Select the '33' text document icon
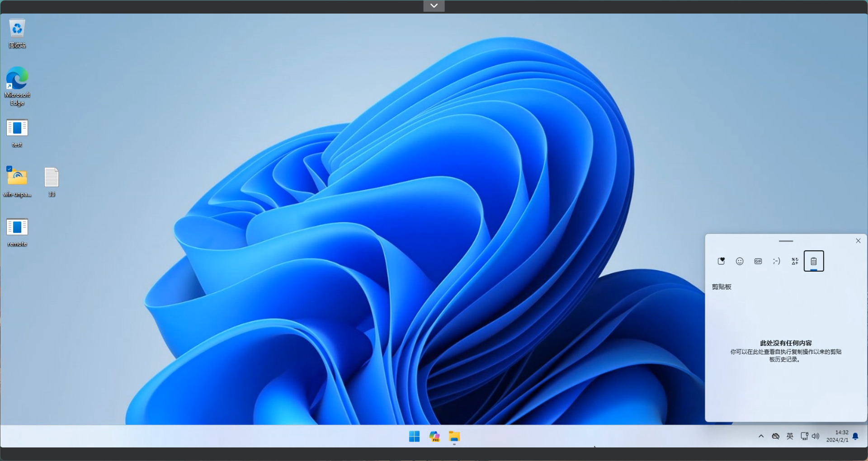This screenshot has height=461, width=868. pos(52,182)
